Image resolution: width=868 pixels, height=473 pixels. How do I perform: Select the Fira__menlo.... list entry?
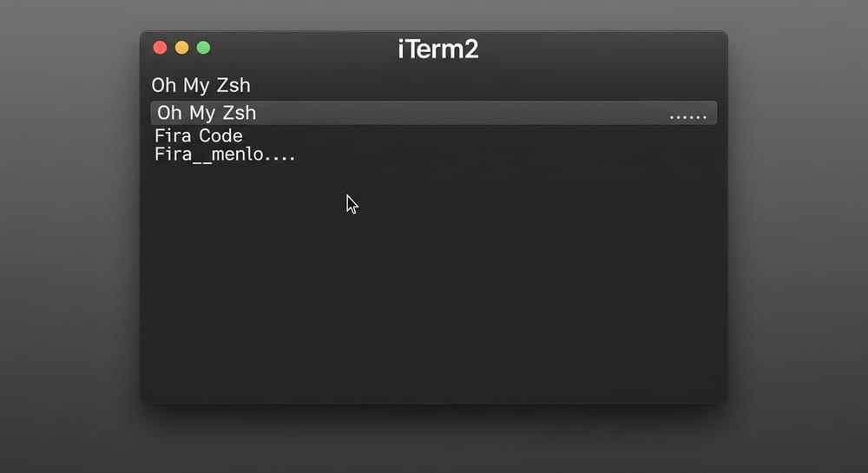pyautogui.click(x=224, y=154)
